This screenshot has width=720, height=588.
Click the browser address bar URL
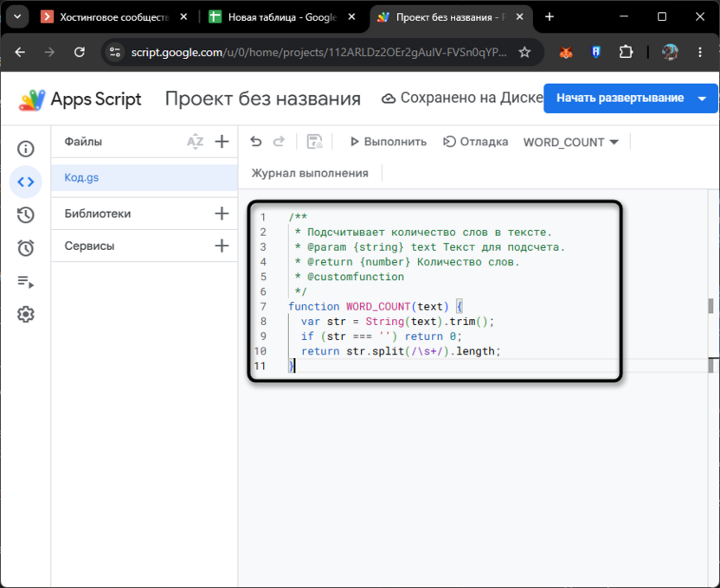[x=318, y=52]
